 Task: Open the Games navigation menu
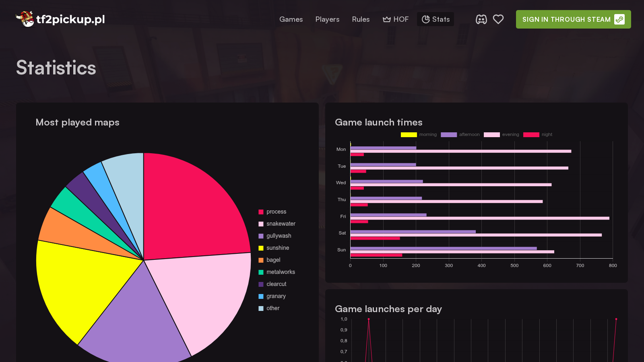click(x=291, y=19)
